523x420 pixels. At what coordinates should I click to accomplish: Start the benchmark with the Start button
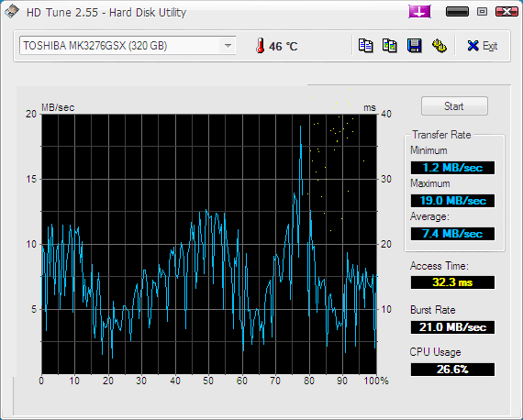pos(454,106)
